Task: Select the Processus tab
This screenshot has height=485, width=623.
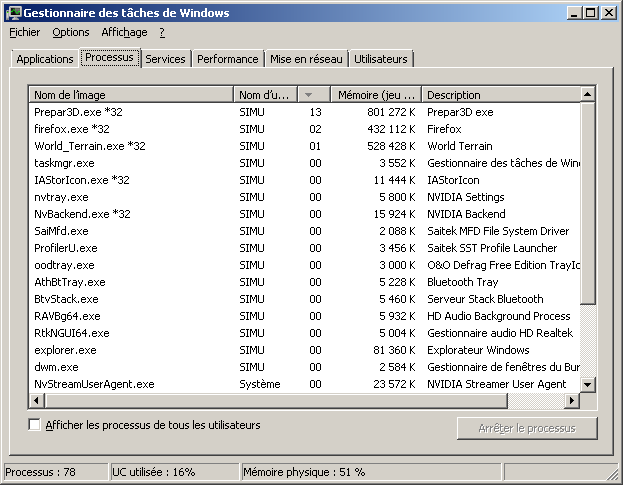Action: [110, 58]
